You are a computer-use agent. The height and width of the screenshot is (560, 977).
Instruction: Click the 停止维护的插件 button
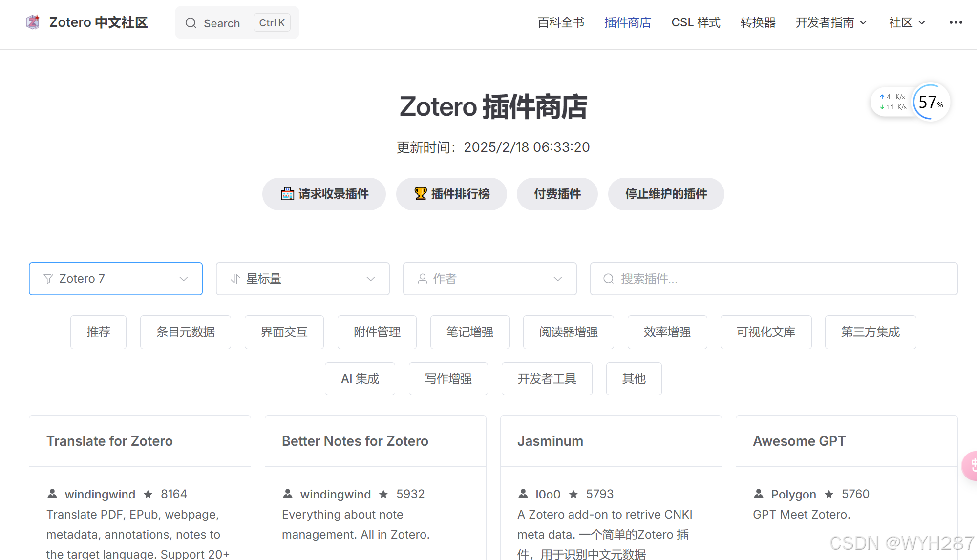(x=666, y=194)
